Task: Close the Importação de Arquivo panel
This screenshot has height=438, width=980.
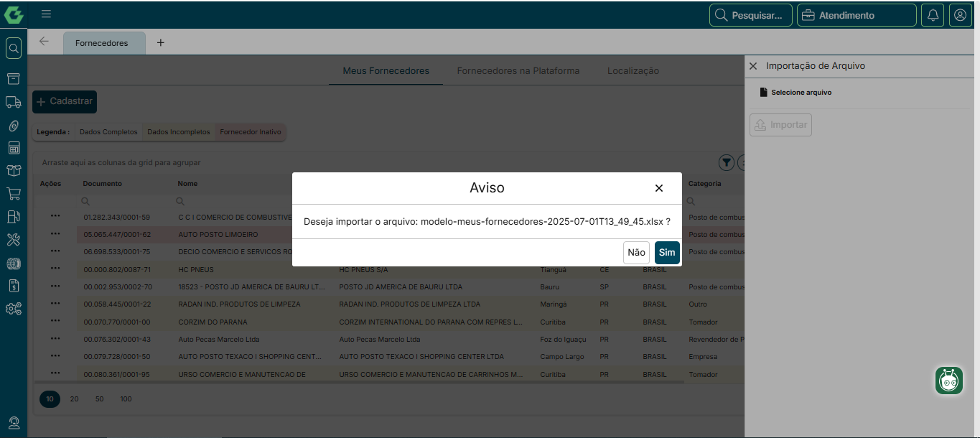Action: tap(753, 66)
